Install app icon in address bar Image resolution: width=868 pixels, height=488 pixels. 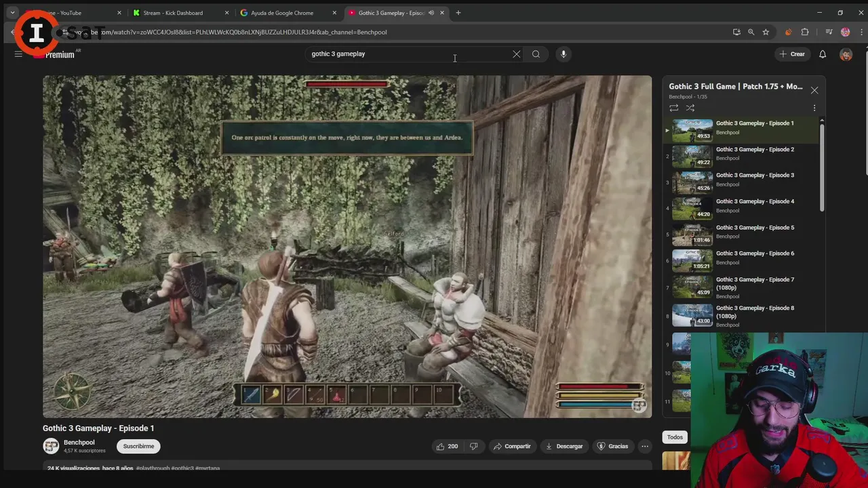coord(736,32)
